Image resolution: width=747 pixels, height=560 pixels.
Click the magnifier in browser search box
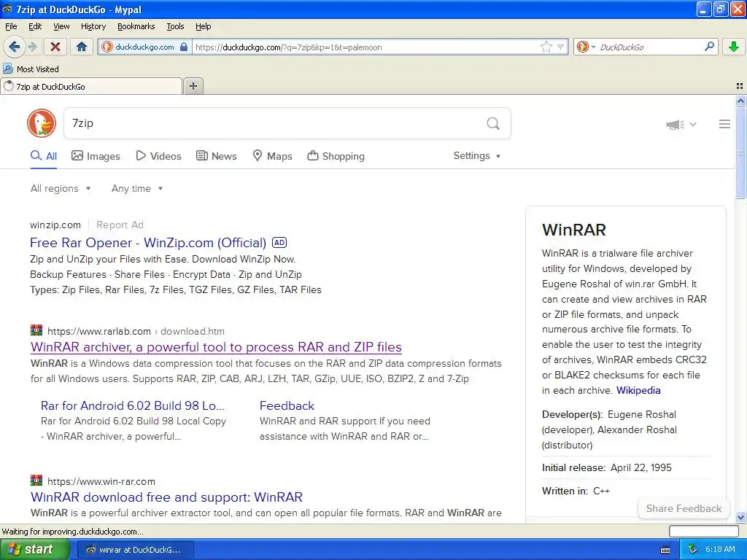pos(709,46)
